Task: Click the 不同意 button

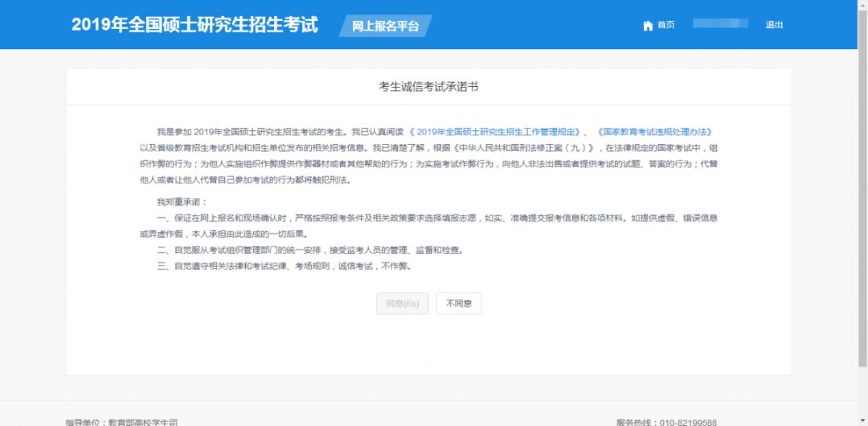Action: pos(458,304)
